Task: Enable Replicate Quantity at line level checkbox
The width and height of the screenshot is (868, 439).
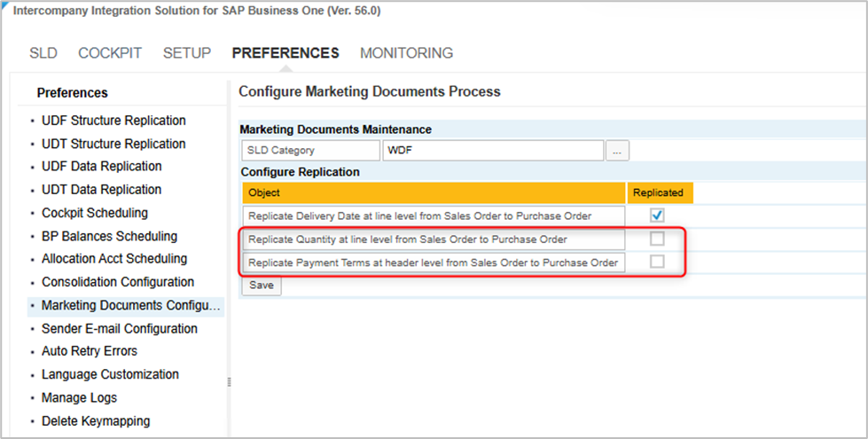Action: coord(657,239)
